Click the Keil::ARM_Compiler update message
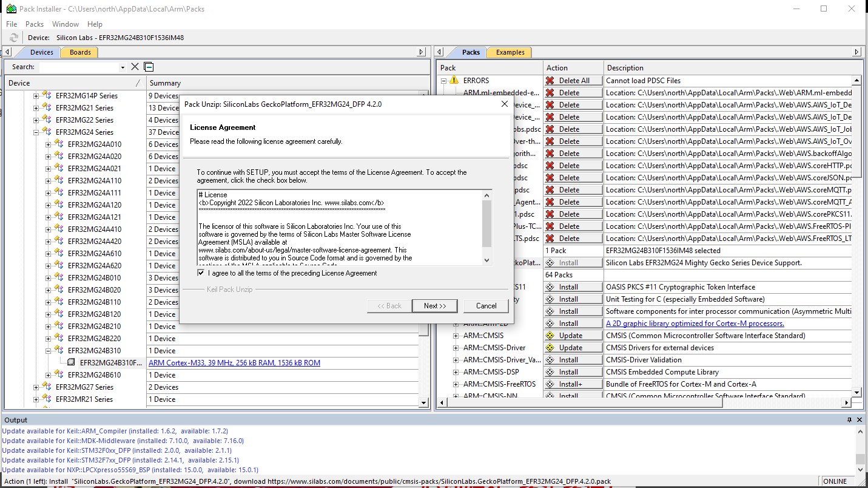868x488 pixels. coord(115,431)
